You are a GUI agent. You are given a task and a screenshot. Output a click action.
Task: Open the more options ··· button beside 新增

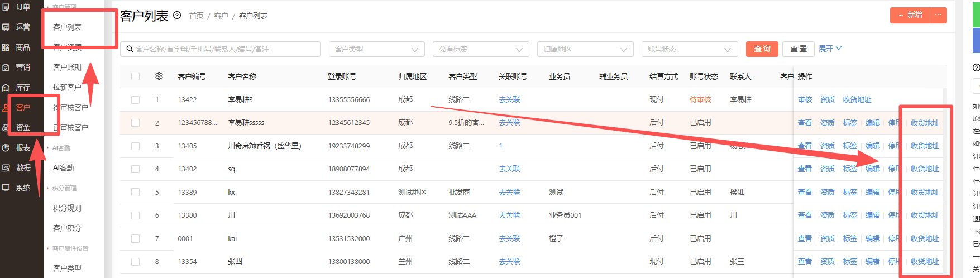coord(938,15)
